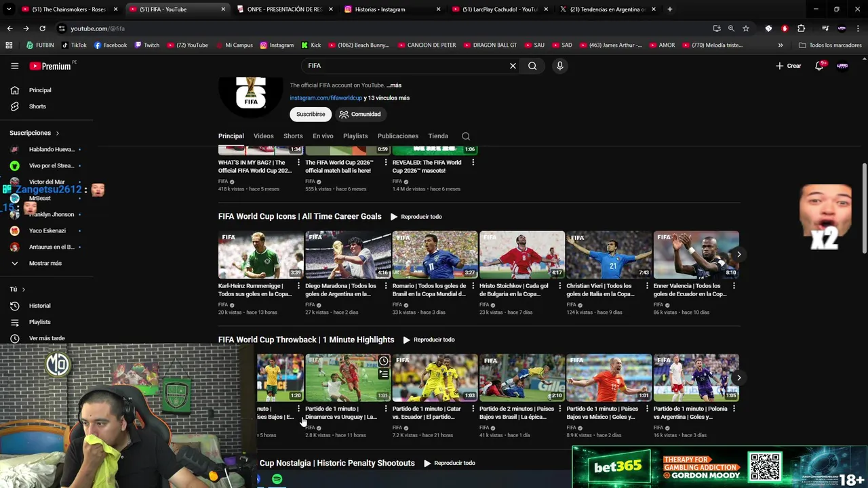868x488 pixels.
Task: Switch to Tienda channel tab
Action: pyautogui.click(x=438, y=136)
